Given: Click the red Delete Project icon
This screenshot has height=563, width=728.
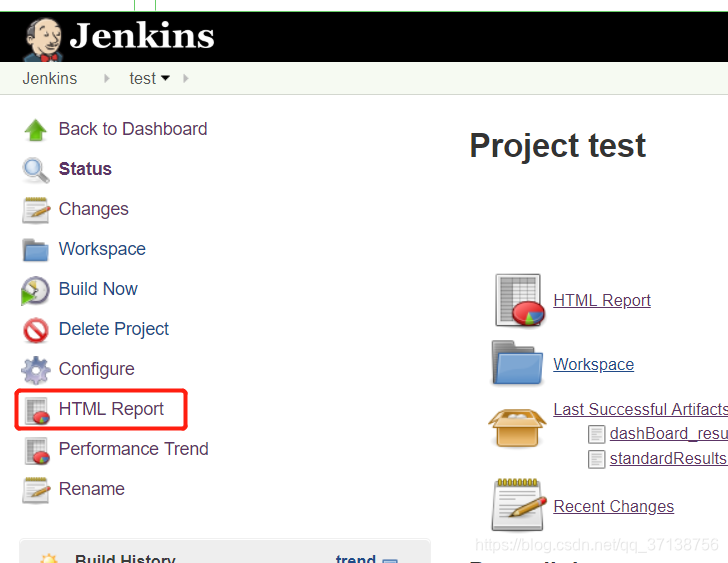Looking at the screenshot, I should point(35,330).
